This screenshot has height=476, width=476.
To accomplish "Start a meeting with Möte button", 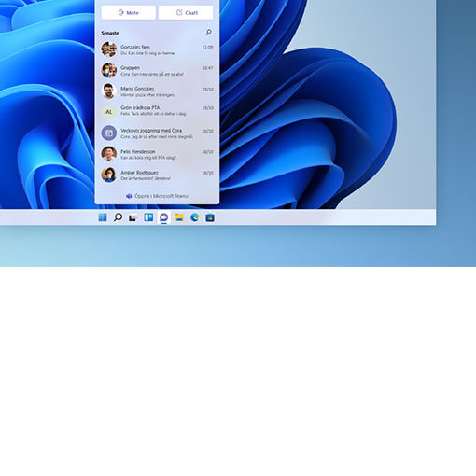I will [129, 13].
